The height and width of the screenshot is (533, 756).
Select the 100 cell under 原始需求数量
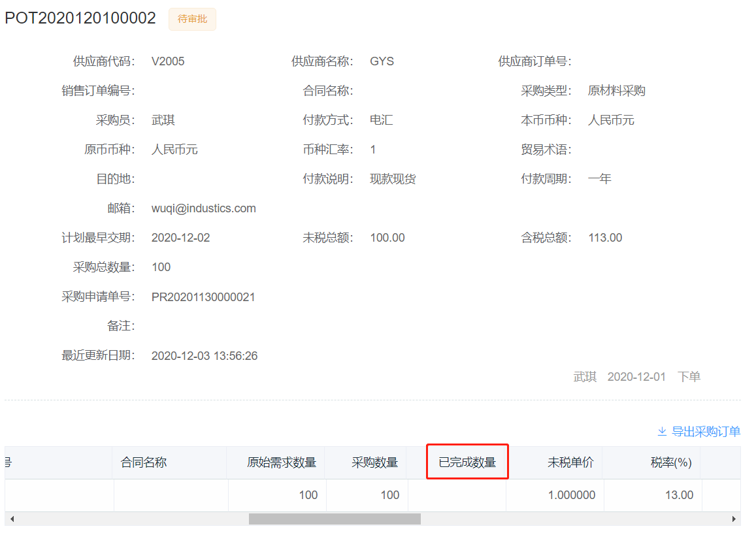[x=308, y=495]
